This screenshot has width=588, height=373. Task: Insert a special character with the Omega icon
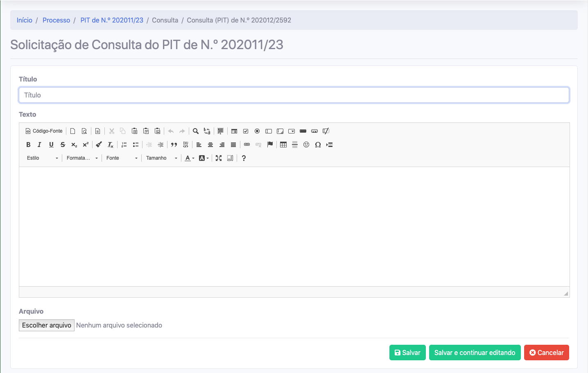318,145
